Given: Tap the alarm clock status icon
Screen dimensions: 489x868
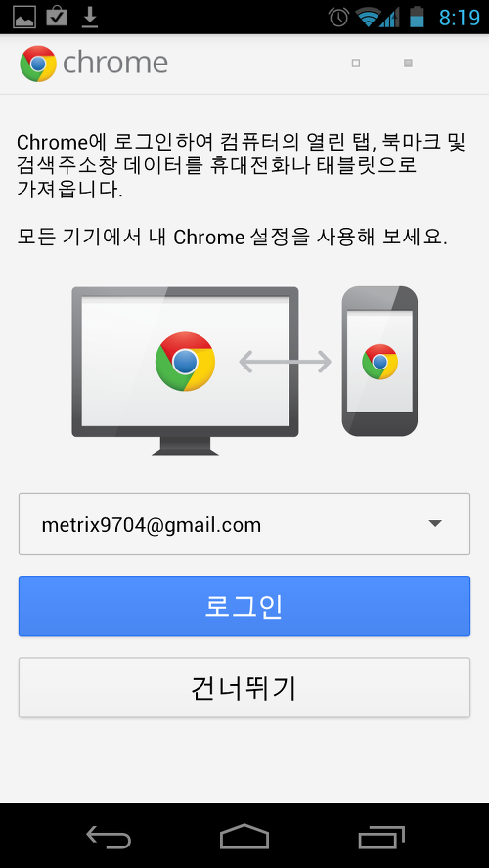Looking at the screenshot, I should (338, 18).
